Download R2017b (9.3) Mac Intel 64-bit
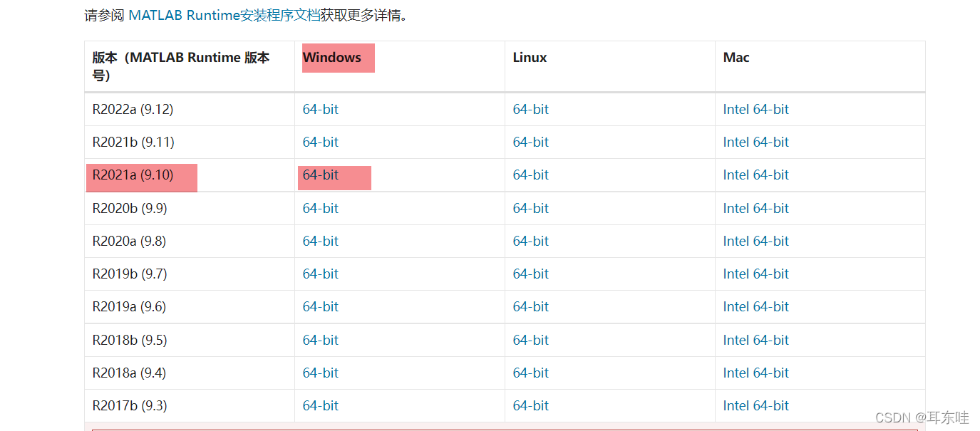Image resolution: width=980 pixels, height=431 pixels. point(756,406)
